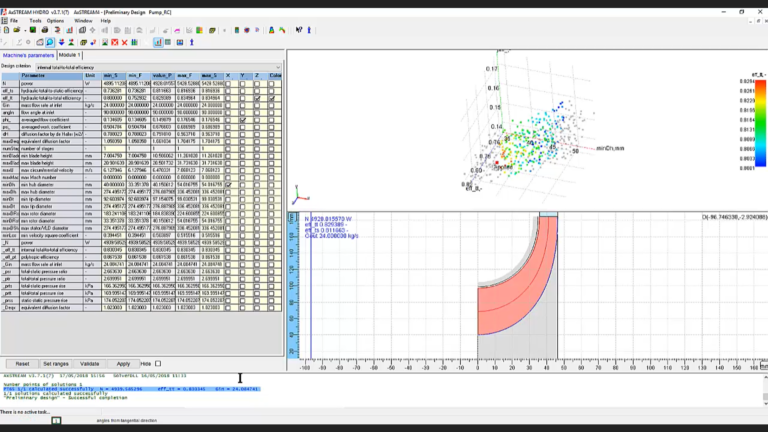
Task: Expand the arrow beside open folder icon
Action: tap(24, 30)
